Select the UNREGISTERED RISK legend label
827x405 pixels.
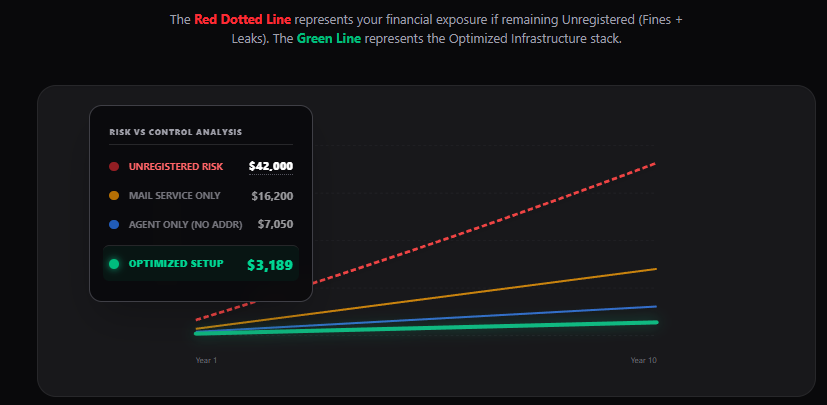pos(176,166)
